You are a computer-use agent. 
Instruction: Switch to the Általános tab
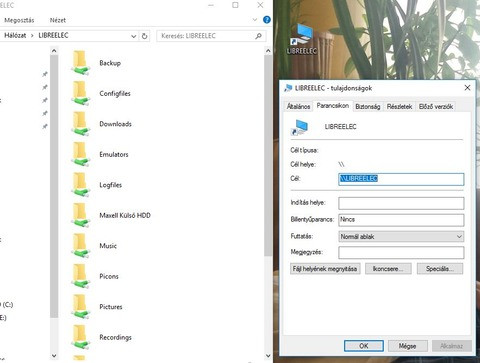tap(298, 106)
